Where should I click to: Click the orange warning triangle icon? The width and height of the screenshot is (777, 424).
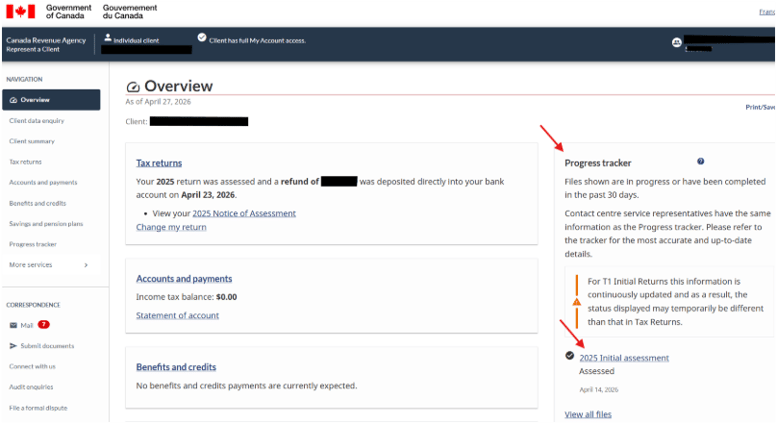tap(575, 301)
